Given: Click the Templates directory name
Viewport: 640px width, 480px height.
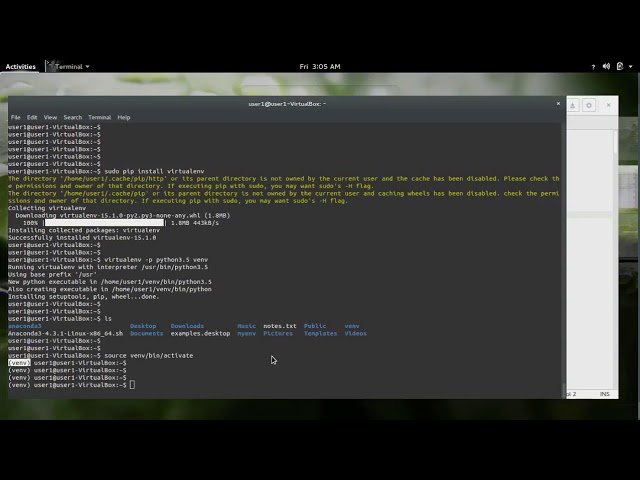Looking at the screenshot, I should 320,333.
